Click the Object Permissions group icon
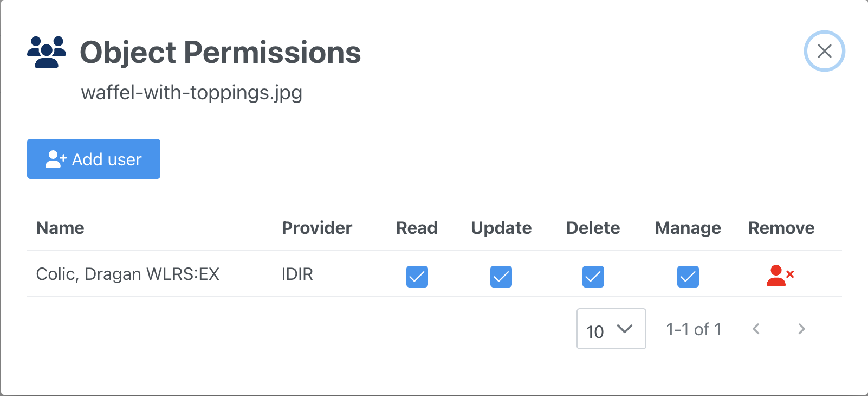This screenshot has width=868, height=396. [47, 52]
